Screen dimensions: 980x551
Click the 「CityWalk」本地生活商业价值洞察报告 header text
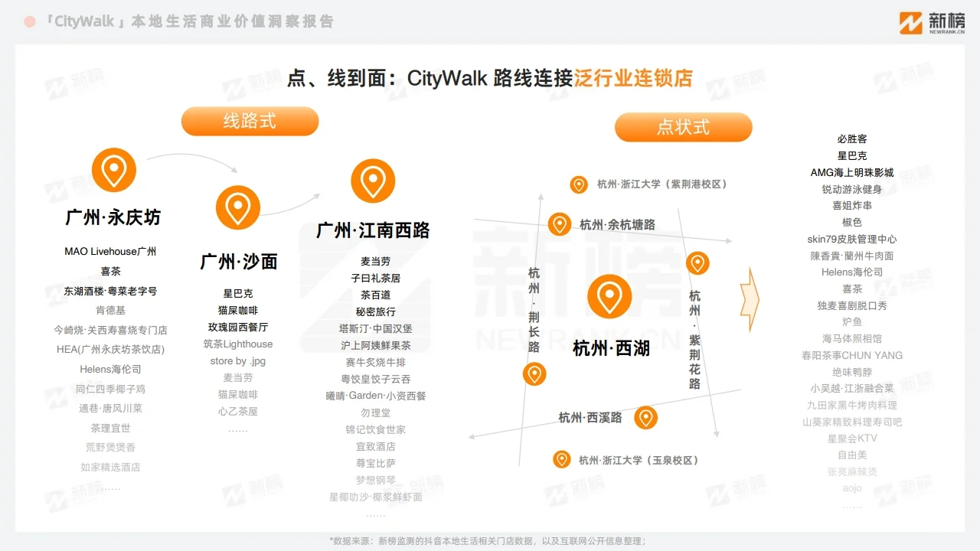coord(191,21)
